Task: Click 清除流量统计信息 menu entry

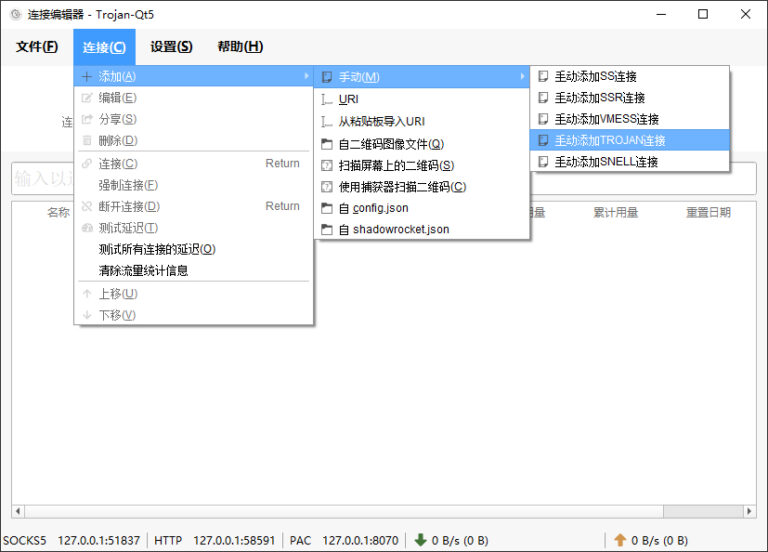Action: (193, 270)
